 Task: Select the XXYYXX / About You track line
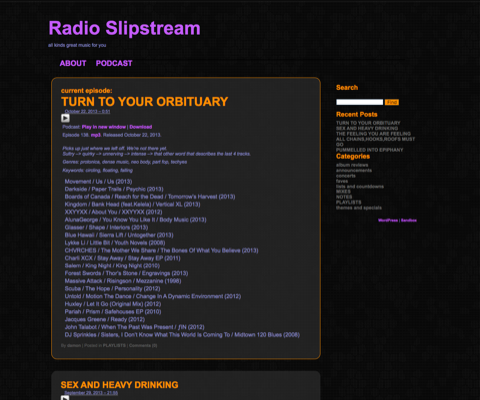click(x=113, y=212)
